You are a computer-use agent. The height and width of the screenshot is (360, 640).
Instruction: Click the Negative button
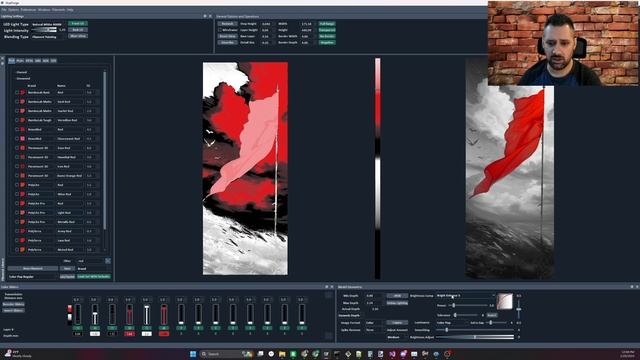coord(327,42)
